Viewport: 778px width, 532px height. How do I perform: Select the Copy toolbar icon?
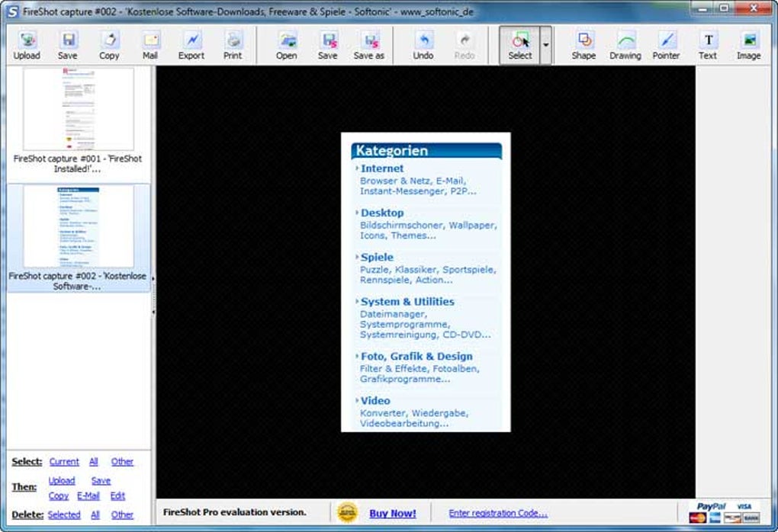(109, 46)
